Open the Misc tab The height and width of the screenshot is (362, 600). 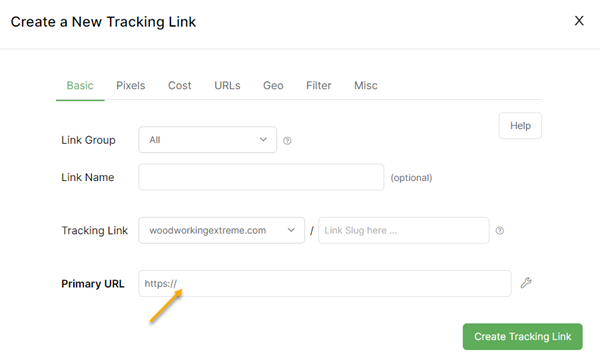[x=365, y=85]
